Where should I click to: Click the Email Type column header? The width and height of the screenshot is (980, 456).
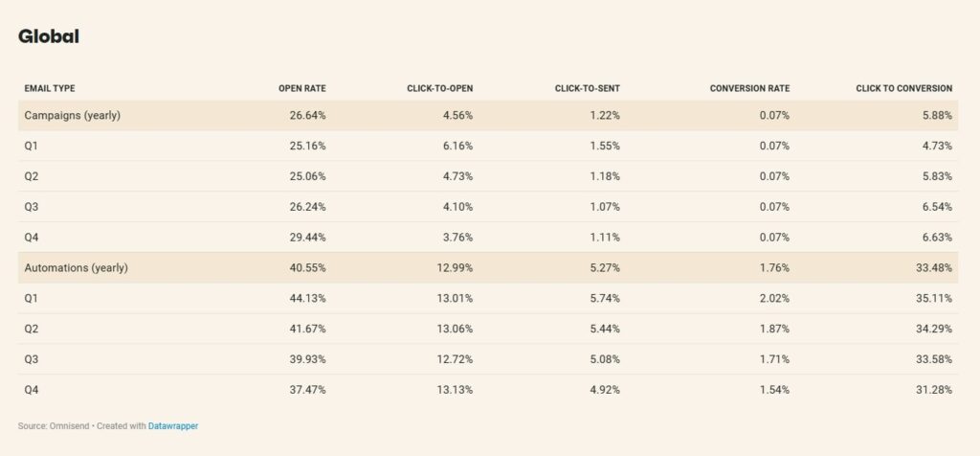coord(50,89)
